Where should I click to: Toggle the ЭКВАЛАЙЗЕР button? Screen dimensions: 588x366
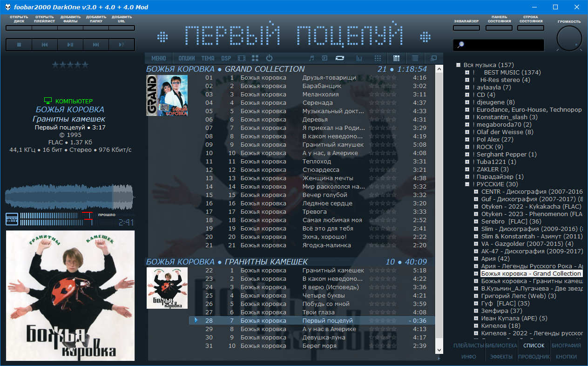[x=466, y=28]
